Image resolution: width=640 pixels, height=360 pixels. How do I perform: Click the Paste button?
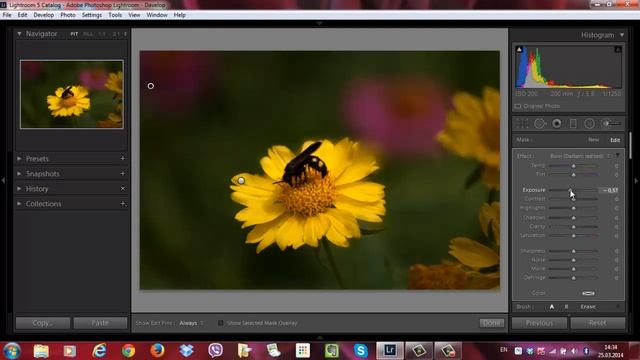[100, 323]
